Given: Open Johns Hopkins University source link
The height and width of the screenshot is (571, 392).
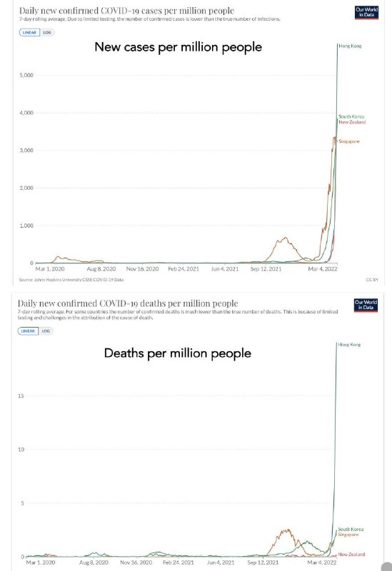Looking at the screenshot, I should pyautogui.click(x=71, y=280).
